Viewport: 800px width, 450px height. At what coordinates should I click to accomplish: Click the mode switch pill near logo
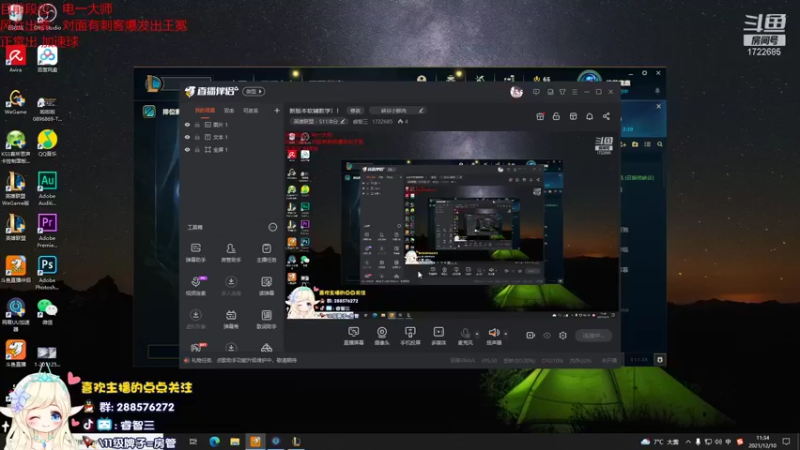(254, 91)
